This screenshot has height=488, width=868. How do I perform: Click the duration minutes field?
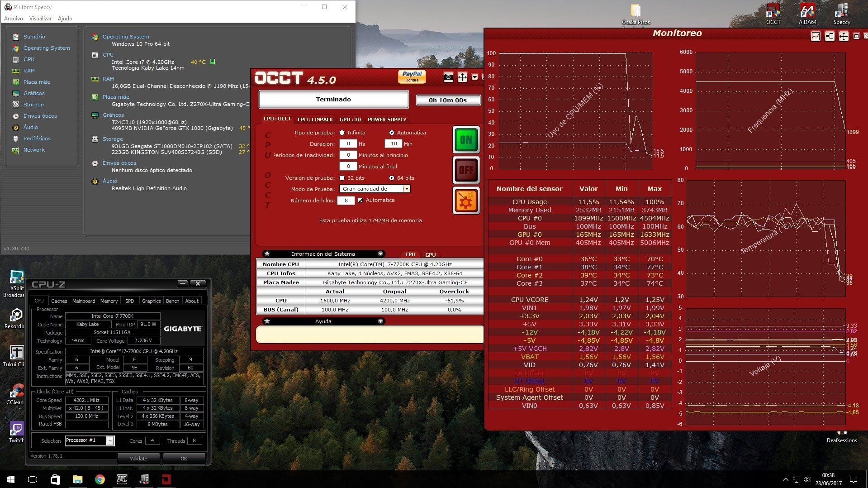pos(394,144)
